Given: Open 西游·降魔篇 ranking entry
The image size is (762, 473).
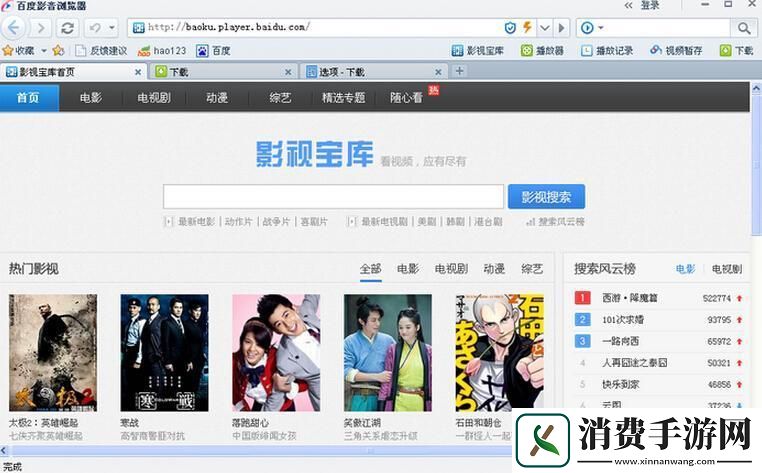Looking at the screenshot, I should click(x=629, y=298).
